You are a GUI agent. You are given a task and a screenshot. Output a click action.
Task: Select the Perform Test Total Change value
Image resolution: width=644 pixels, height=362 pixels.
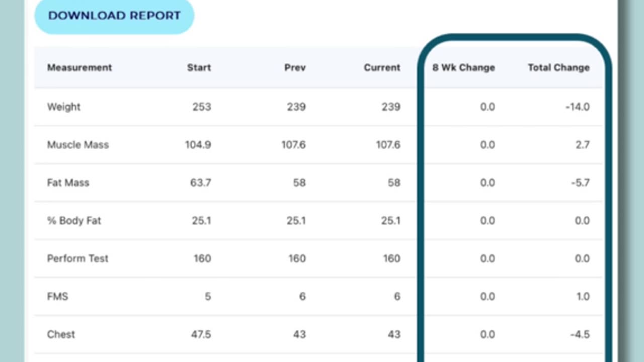[x=582, y=258]
